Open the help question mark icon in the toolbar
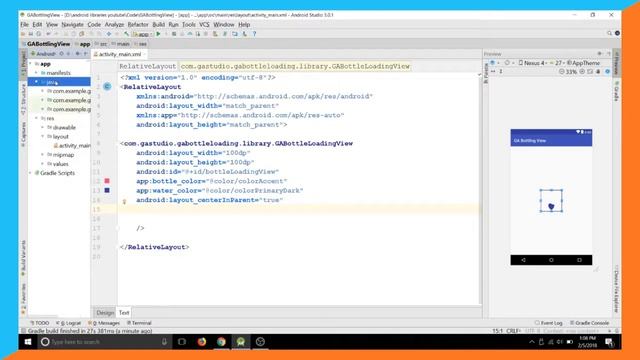The width and height of the screenshot is (640, 360). click(254, 34)
